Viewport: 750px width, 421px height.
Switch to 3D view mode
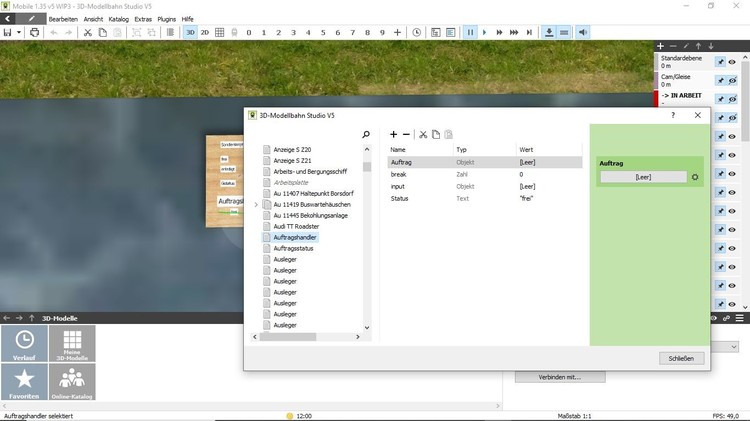pyautogui.click(x=189, y=32)
